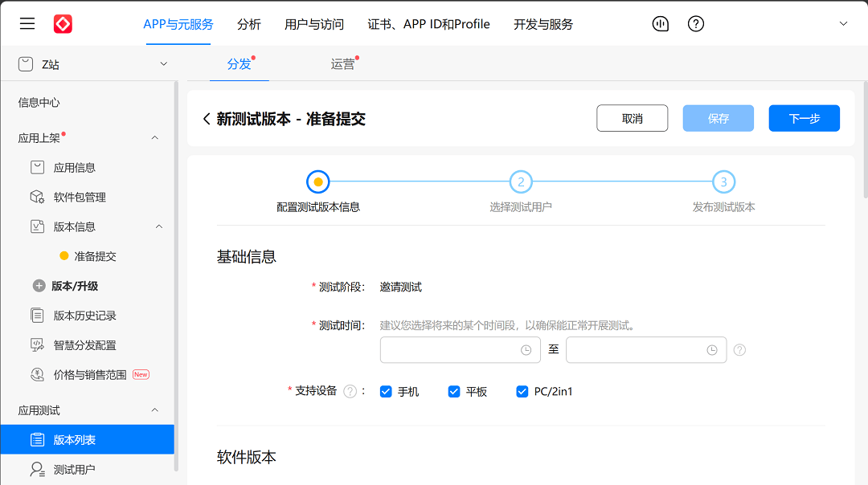Click the sidebar vertical scrollbar
The width and height of the screenshot is (868, 485).
pos(176,276)
